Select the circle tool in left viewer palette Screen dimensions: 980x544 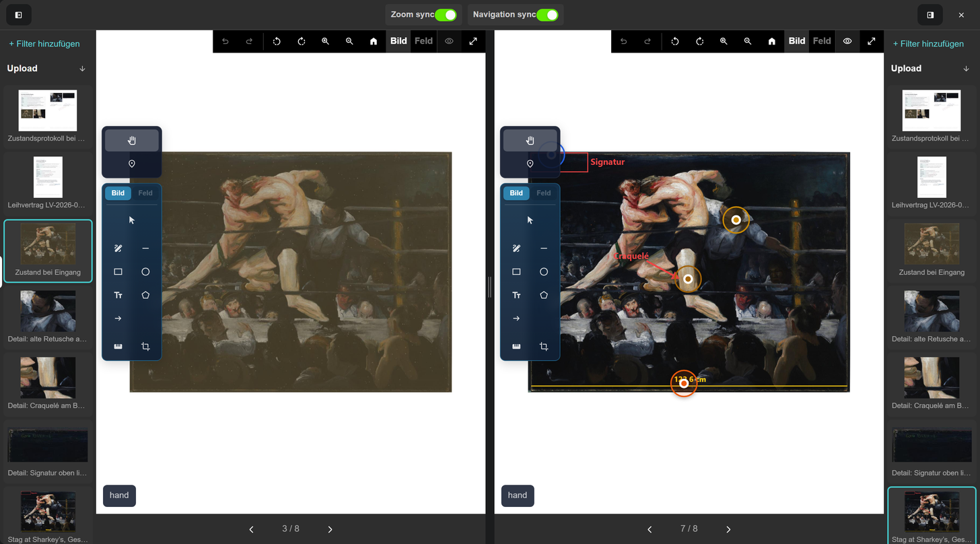click(145, 272)
